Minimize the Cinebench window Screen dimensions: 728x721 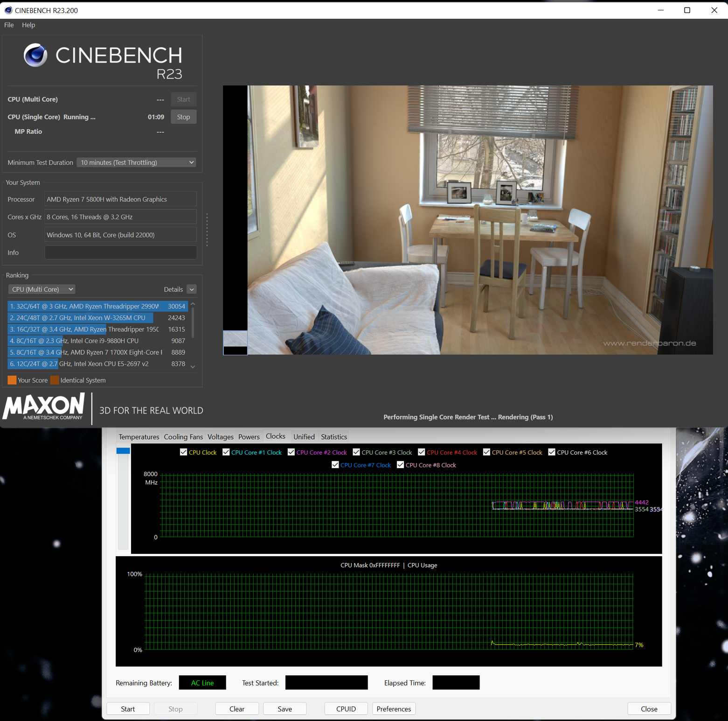tap(660, 10)
